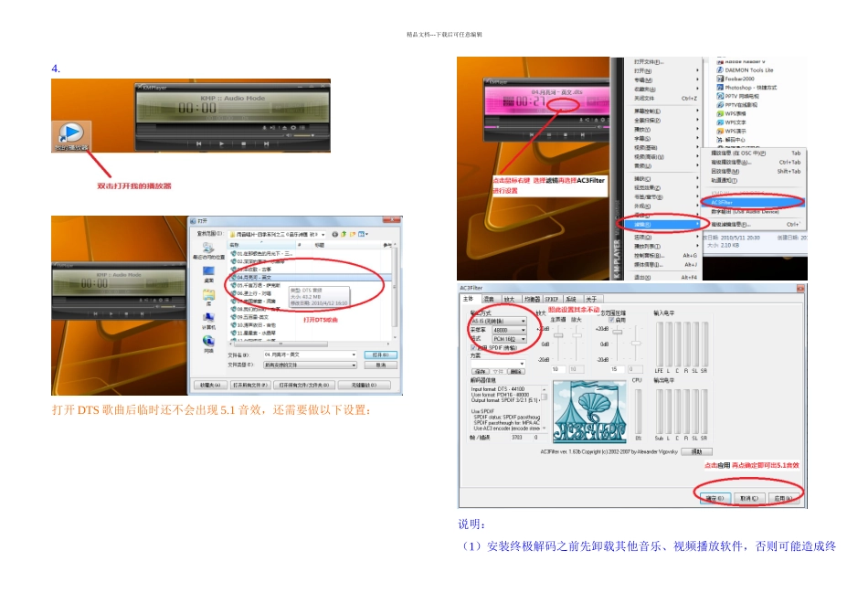Expand the File name combo box
This screenshot has width=868, height=614.
tap(354, 355)
